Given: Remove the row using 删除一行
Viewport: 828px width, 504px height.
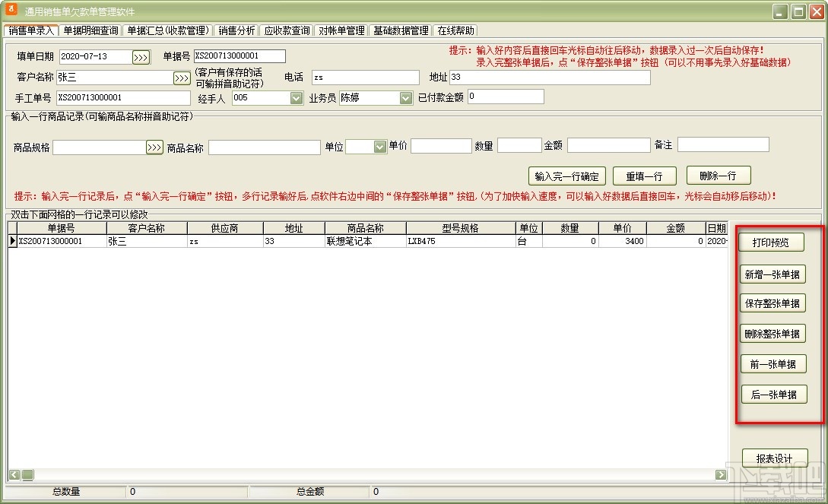Looking at the screenshot, I should 718,175.
